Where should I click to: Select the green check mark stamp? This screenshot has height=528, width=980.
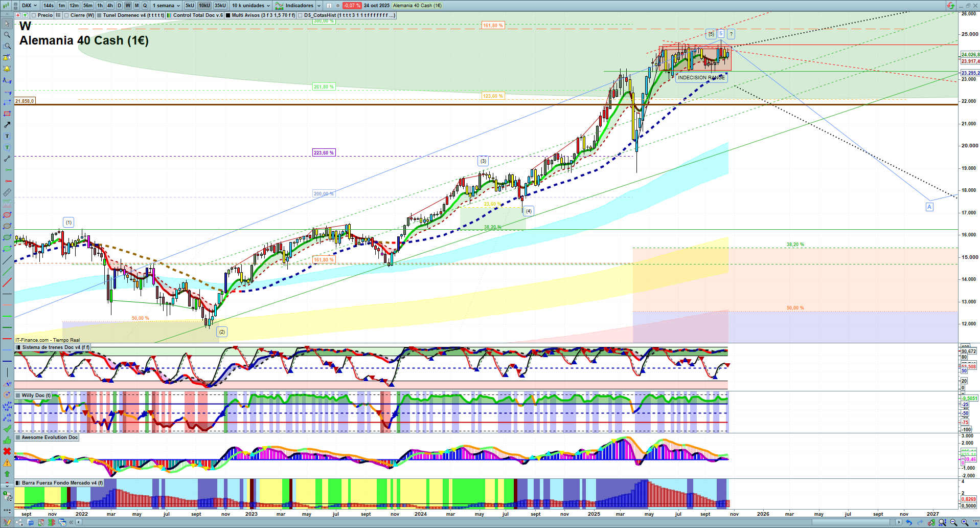click(x=7, y=429)
